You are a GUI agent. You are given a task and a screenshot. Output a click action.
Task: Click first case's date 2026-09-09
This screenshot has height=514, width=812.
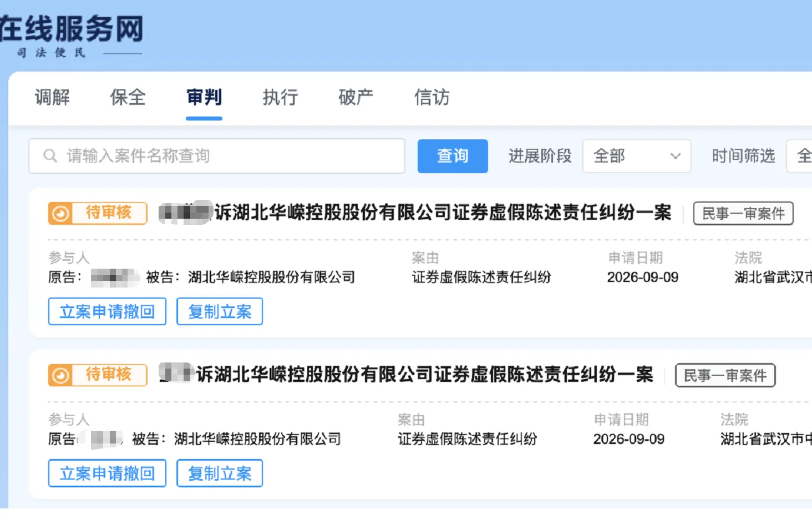(x=643, y=277)
